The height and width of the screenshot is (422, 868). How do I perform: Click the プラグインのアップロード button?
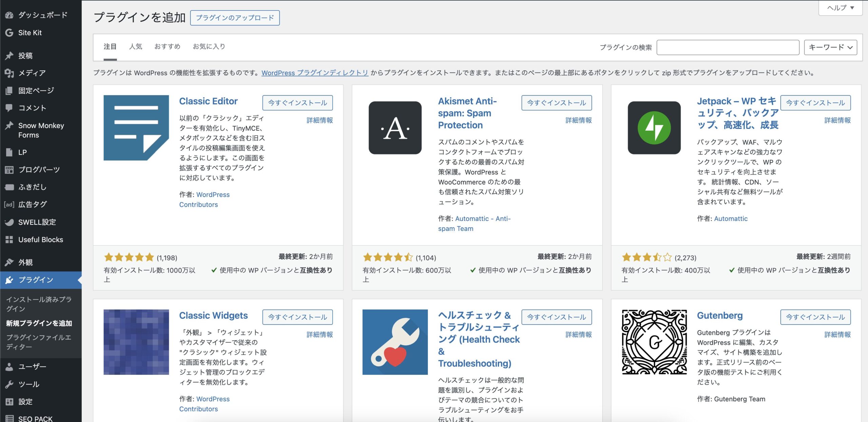(235, 18)
